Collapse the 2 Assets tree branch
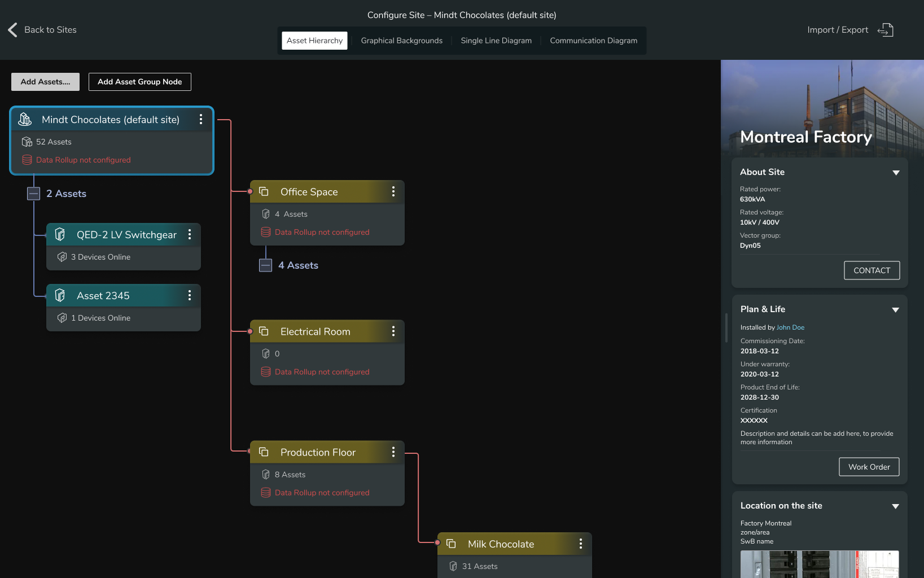 [34, 194]
